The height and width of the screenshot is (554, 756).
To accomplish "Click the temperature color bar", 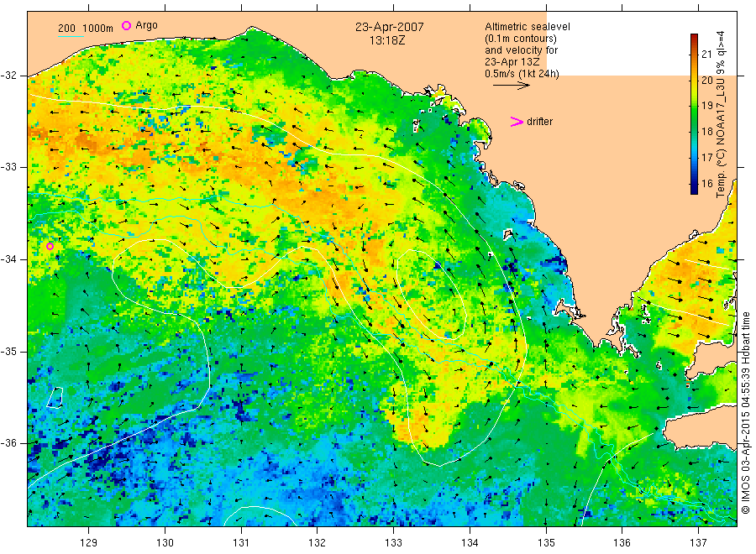I will 694,114.
